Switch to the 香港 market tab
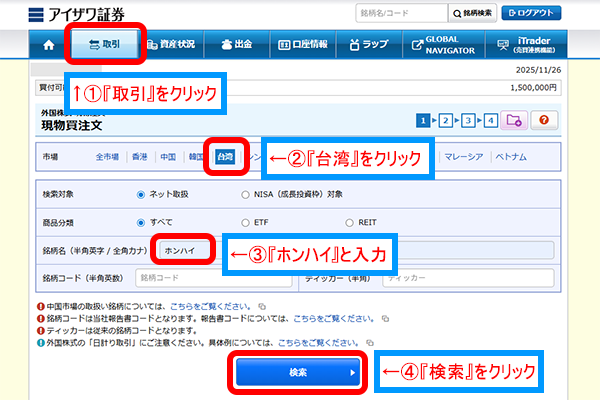This screenshot has height=400, width=600. [139, 157]
